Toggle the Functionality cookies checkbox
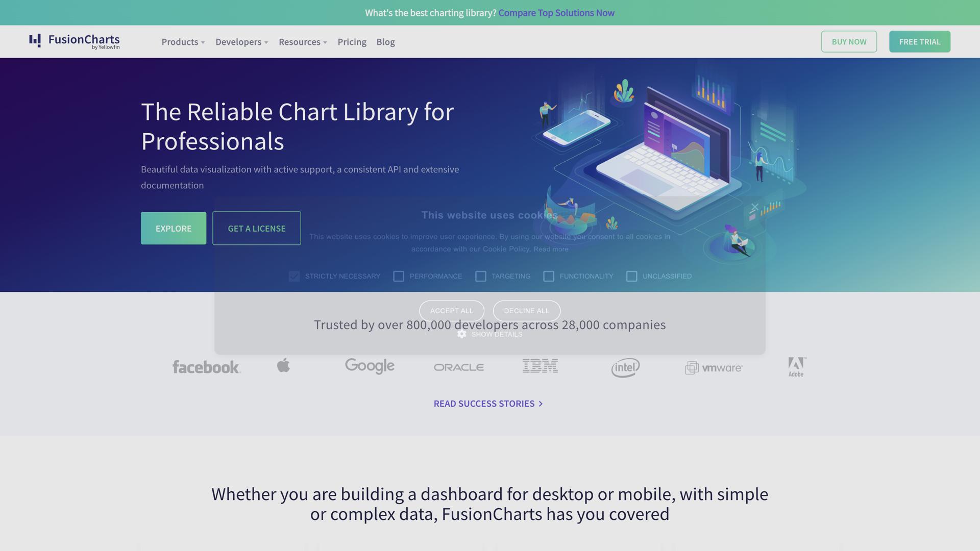 pyautogui.click(x=549, y=277)
